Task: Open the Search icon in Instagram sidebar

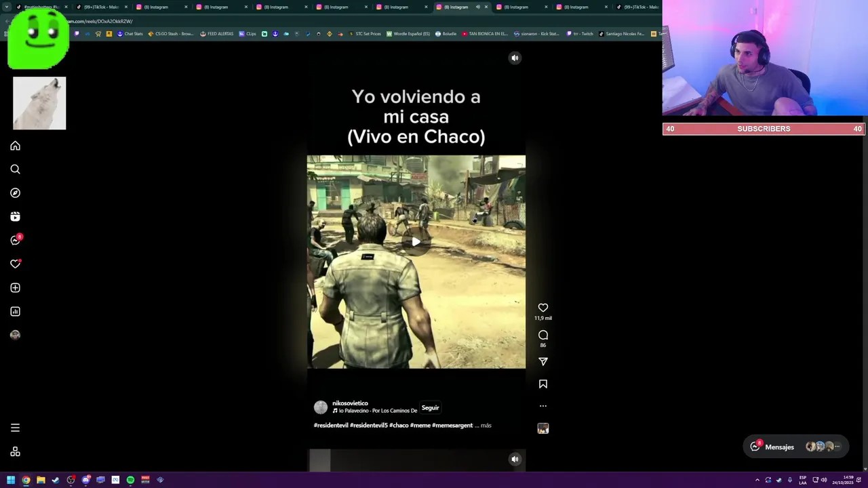Action: 15,169
